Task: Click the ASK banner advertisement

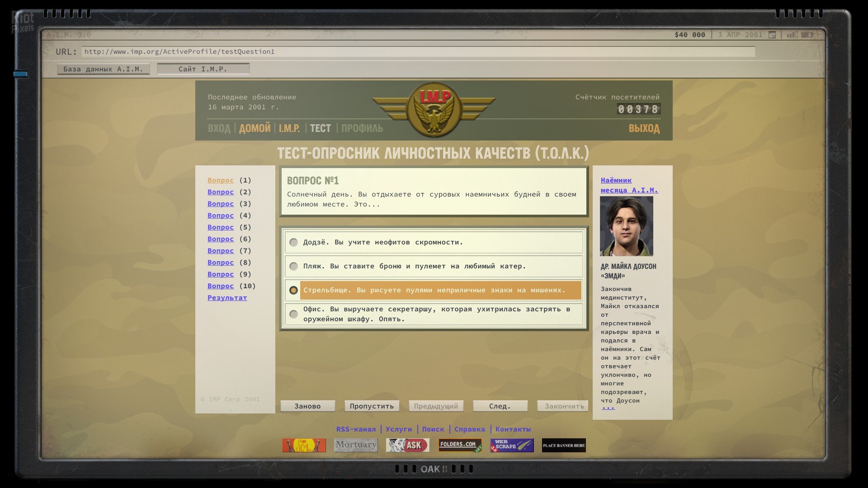Action: (x=407, y=445)
